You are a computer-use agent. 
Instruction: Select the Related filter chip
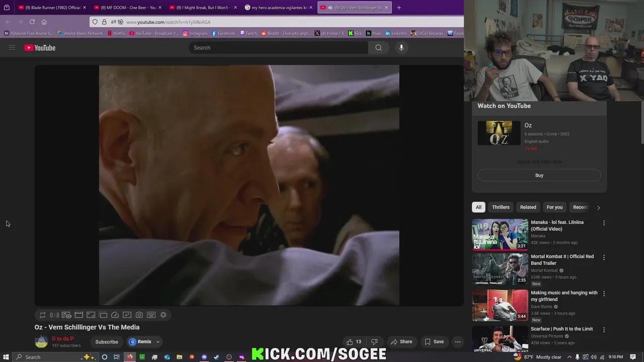point(528,207)
